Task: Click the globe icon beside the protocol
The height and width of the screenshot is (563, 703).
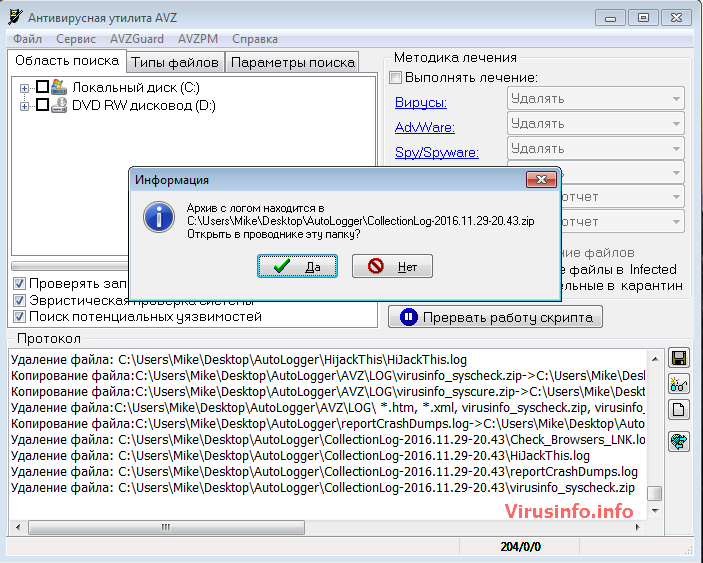Action: (679, 442)
